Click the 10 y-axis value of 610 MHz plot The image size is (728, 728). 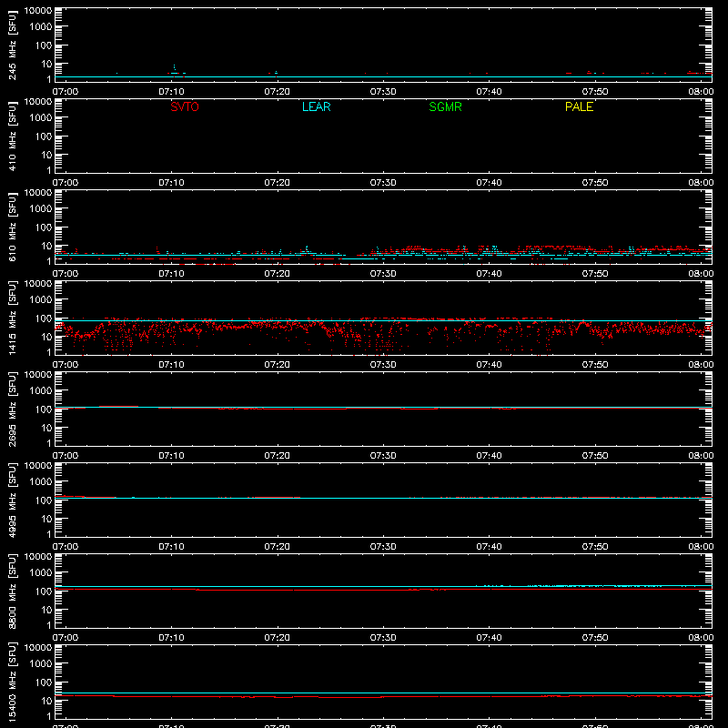point(46,246)
